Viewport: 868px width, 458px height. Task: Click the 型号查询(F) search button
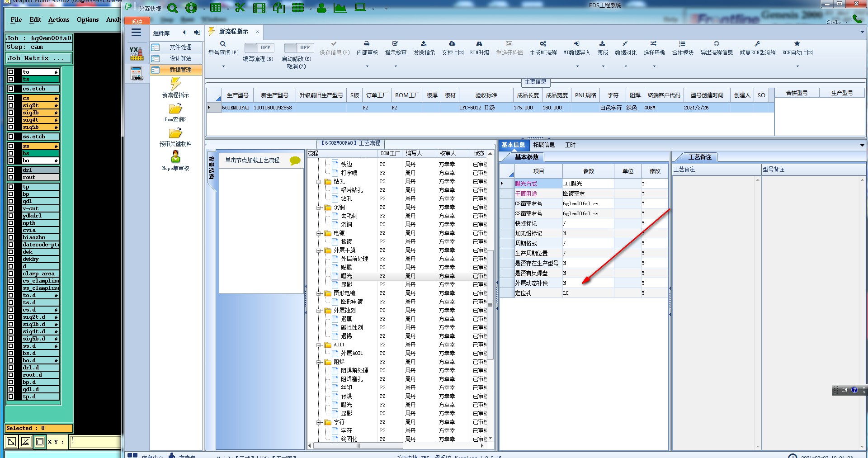[223, 48]
